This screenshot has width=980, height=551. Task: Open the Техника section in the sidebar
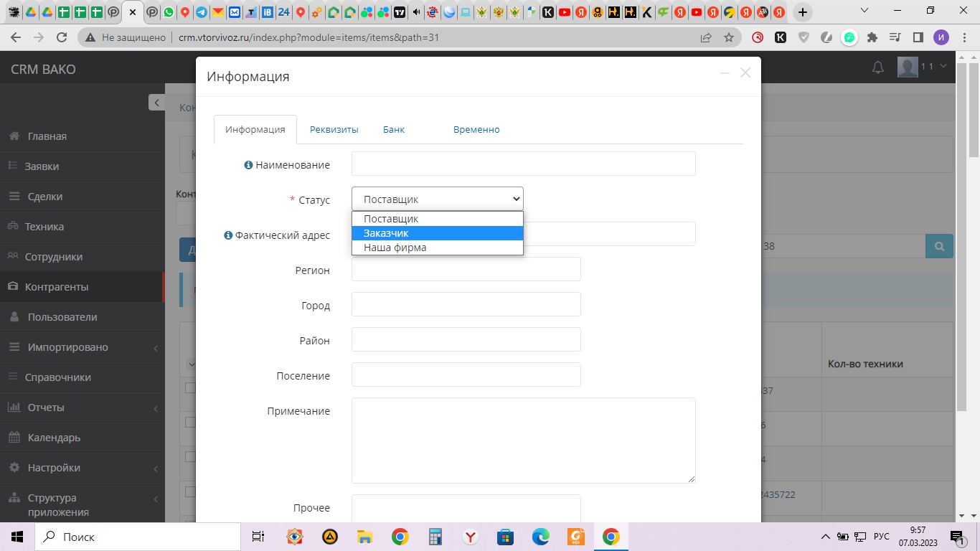[44, 227]
